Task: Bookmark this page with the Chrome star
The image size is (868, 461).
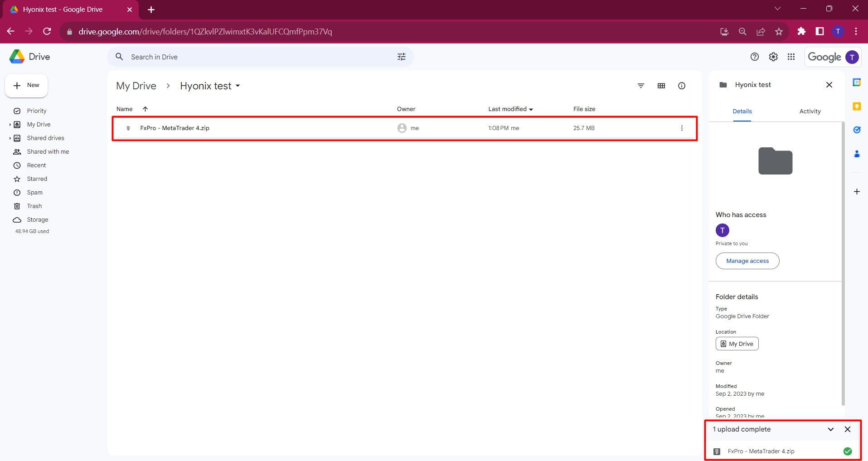Action: click(x=779, y=31)
